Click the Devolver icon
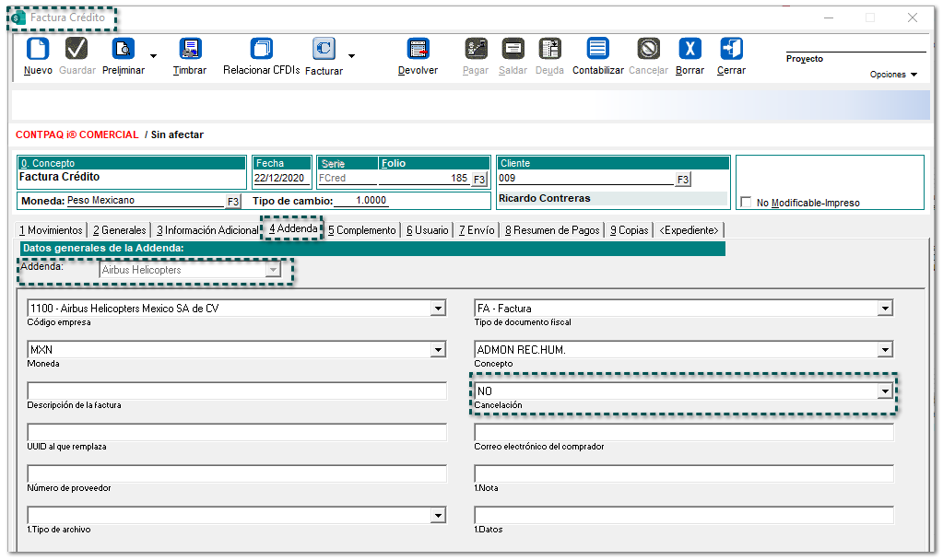 coord(418,50)
